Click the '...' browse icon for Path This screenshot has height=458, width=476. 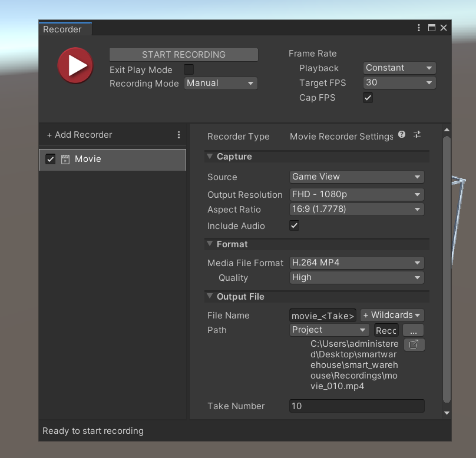pos(412,330)
